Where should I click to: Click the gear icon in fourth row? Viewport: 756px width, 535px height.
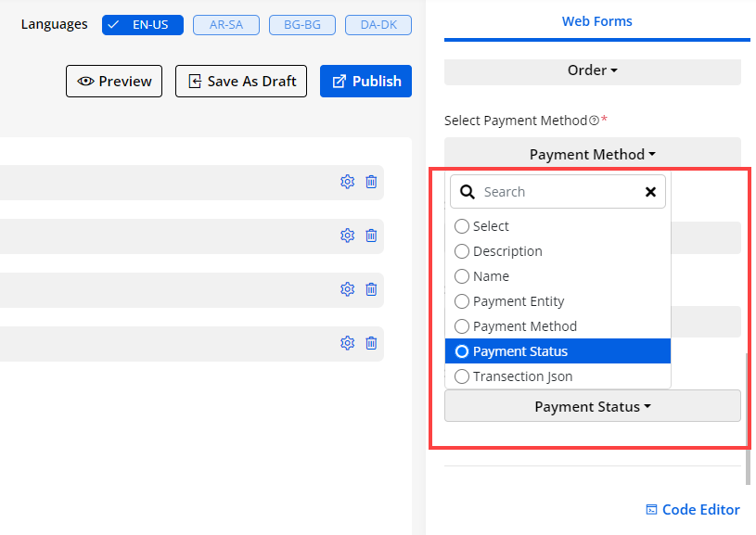[347, 343]
